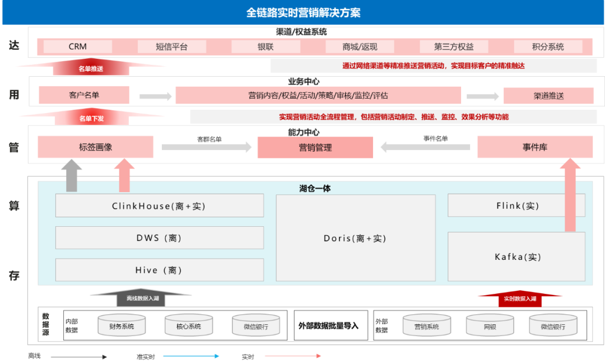
Task: Click the 财务系统 database cylinder
Action: pyautogui.click(x=122, y=325)
